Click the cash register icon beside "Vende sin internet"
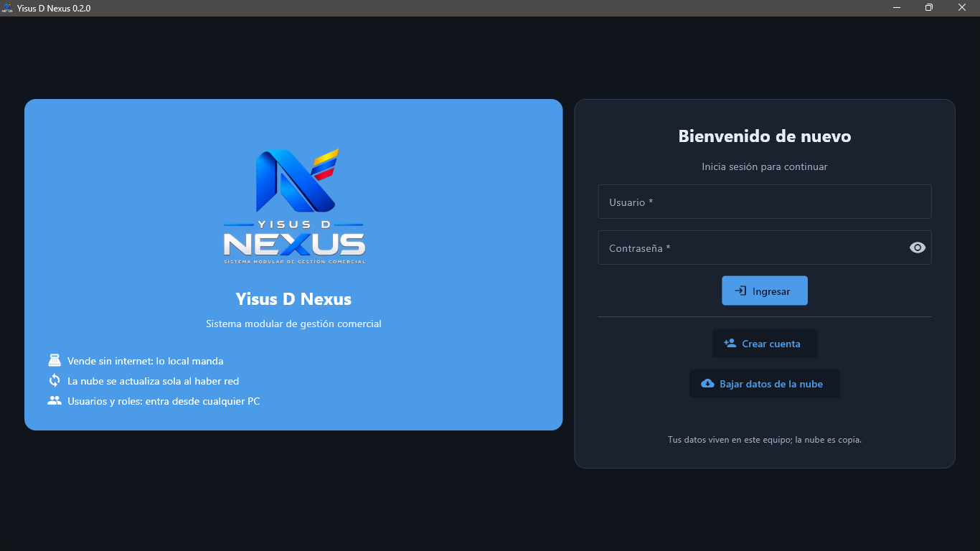Viewport: 980px width, 551px height. 55,361
